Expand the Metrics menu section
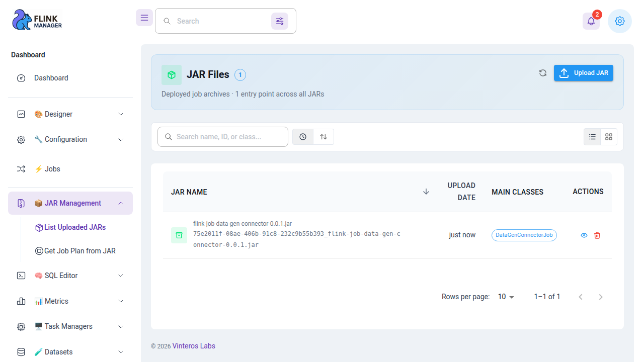 [x=70, y=301]
